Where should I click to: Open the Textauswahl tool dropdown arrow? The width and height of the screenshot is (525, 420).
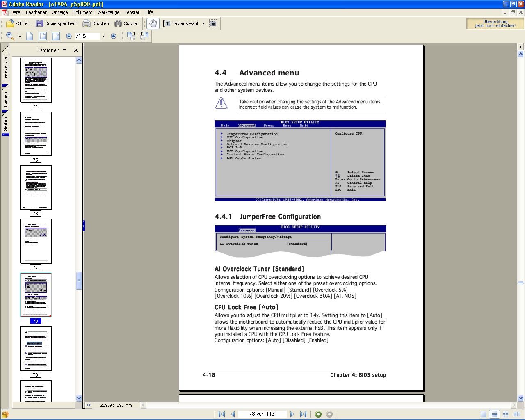[203, 23]
